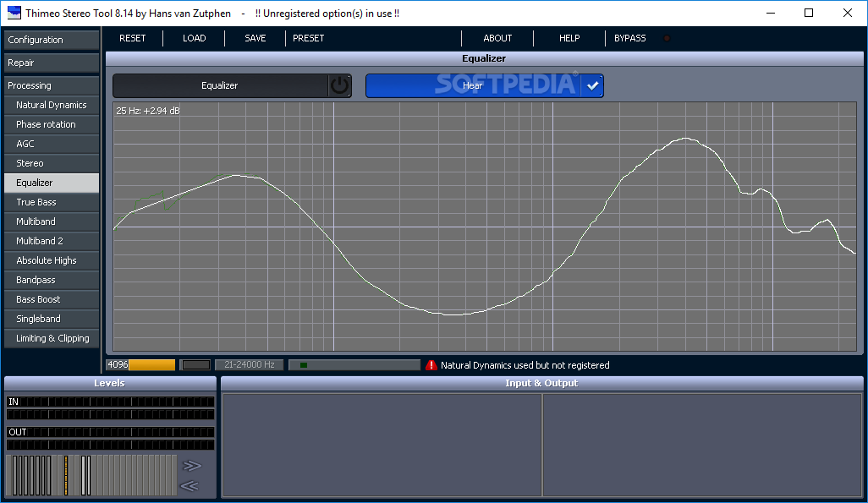
Task: Click the Thimeo app icon in the title bar
Action: click(14, 14)
